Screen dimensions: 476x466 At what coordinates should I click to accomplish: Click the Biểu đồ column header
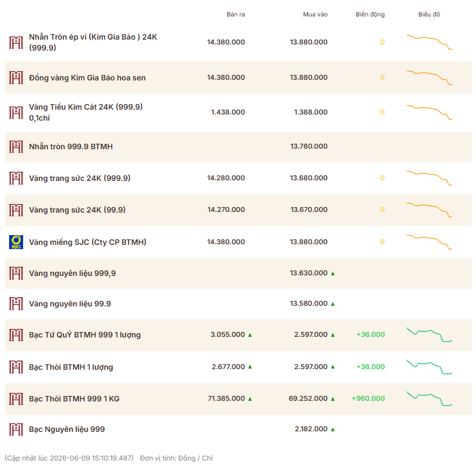[x=429, y=14]
